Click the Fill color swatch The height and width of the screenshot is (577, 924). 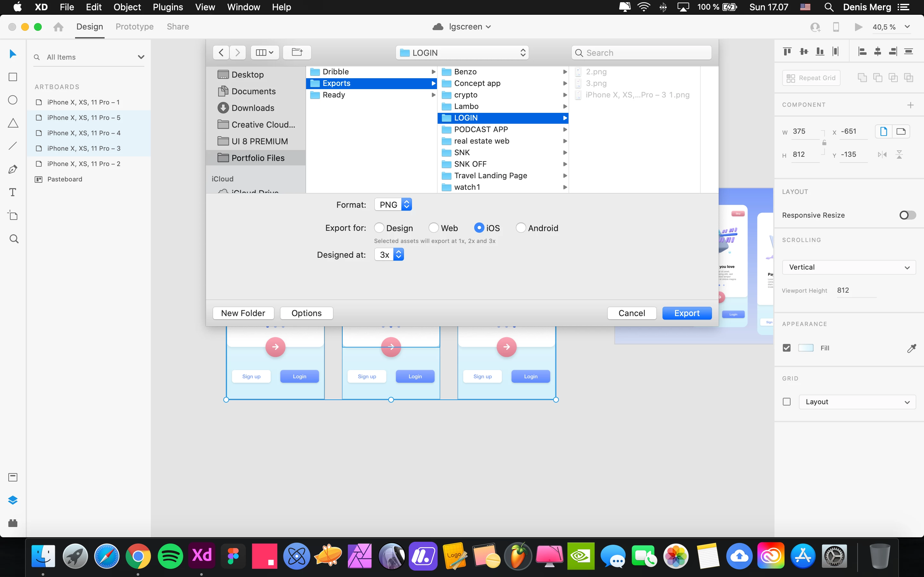(806, 348)
